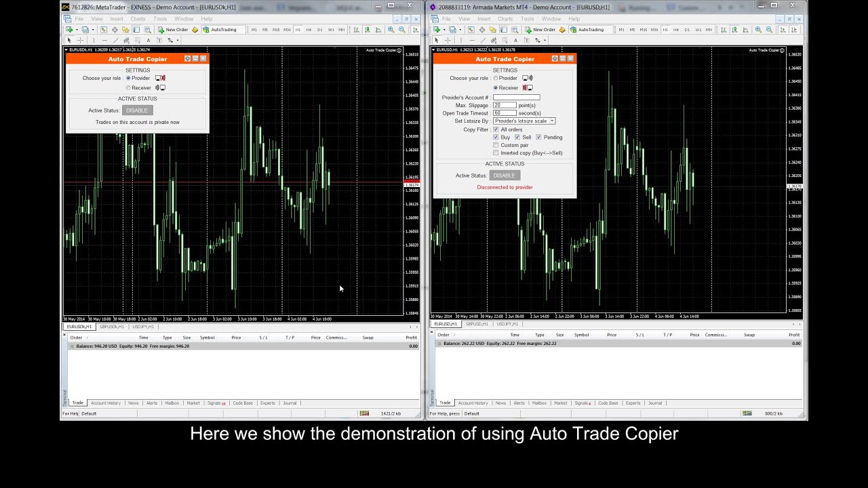Open the Charts menu in the EXNESS window

(x=138, y=19)
